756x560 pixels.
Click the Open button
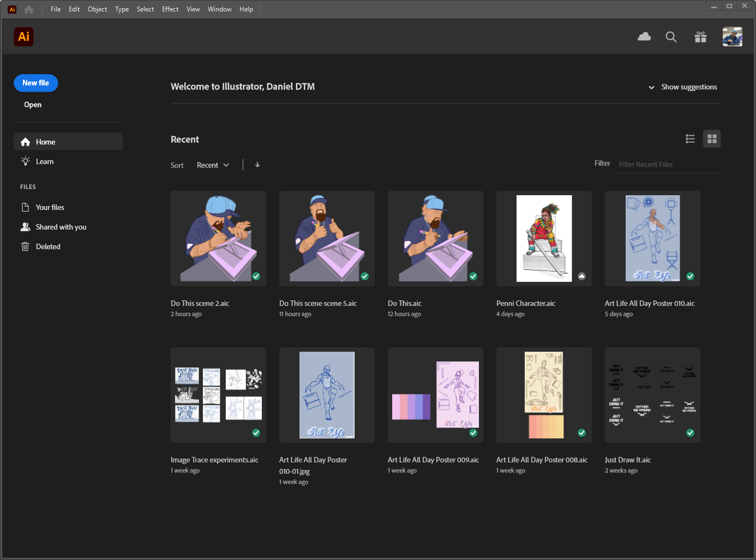(x=33, y=105)
